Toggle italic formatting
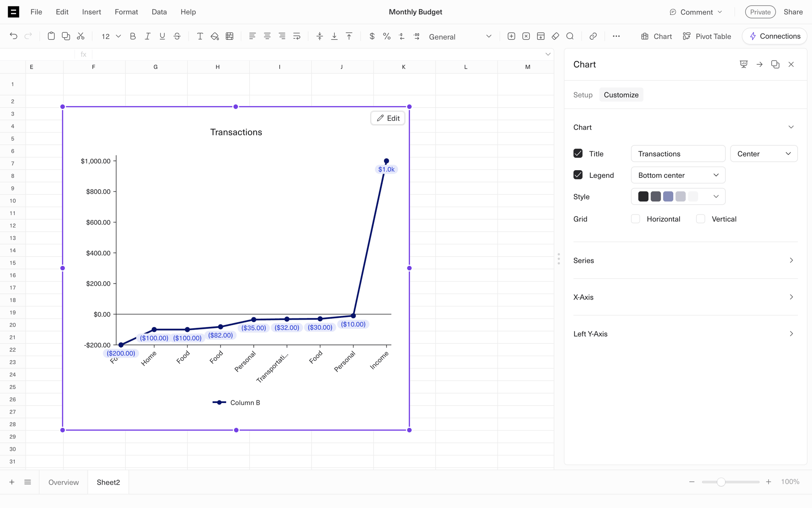Viewport: 812px width, 508px height. coord(148,36)
